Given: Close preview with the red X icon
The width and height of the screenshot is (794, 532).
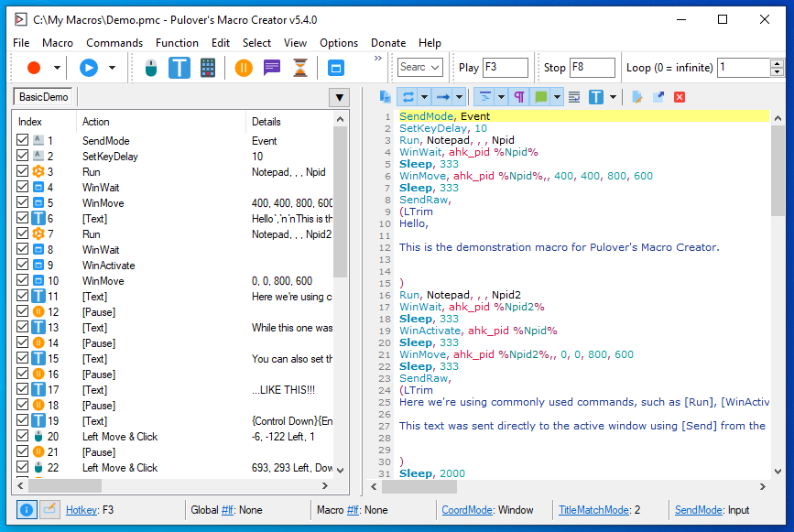Looking at the screenshot, I should coord(680,97).
